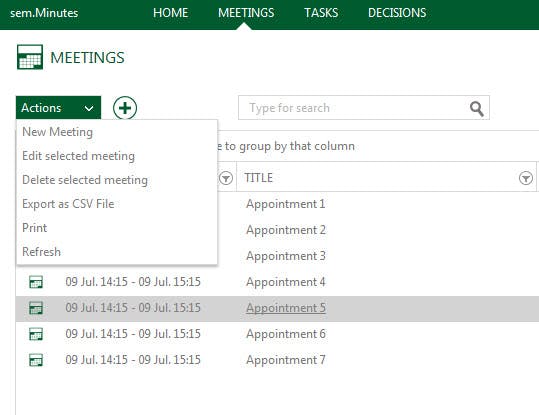Choose Refresh from Actions menu
Screen dimensions: 539x415
pyautogui.click(x=41, y=252)
